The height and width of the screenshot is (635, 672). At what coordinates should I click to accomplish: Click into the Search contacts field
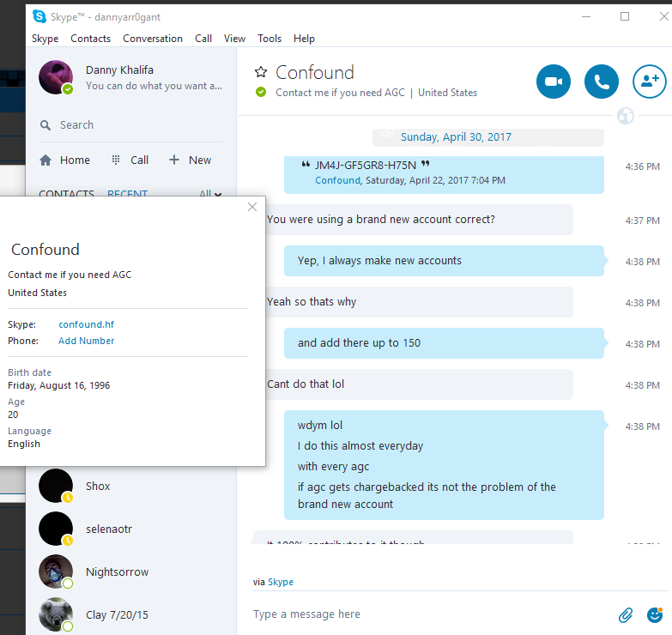click(x=130, y=125)
